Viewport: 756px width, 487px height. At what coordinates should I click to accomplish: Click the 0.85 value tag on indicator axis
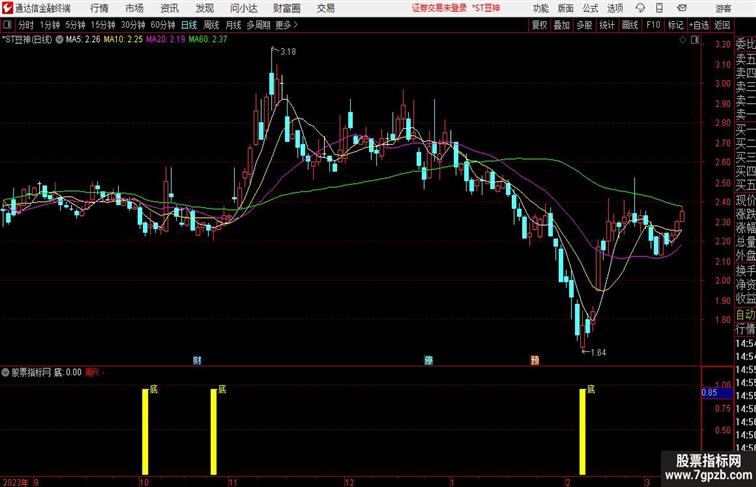tap(716, 392)
